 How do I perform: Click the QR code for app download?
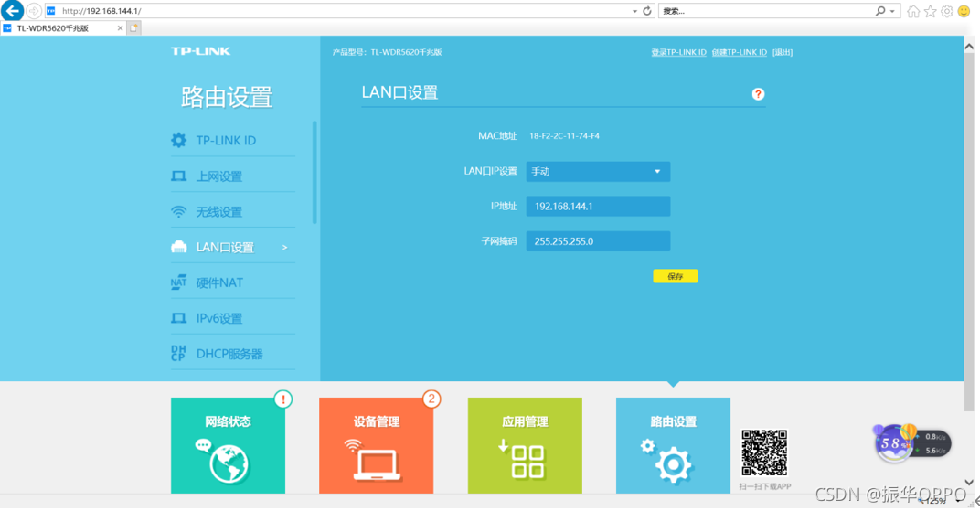764,452
